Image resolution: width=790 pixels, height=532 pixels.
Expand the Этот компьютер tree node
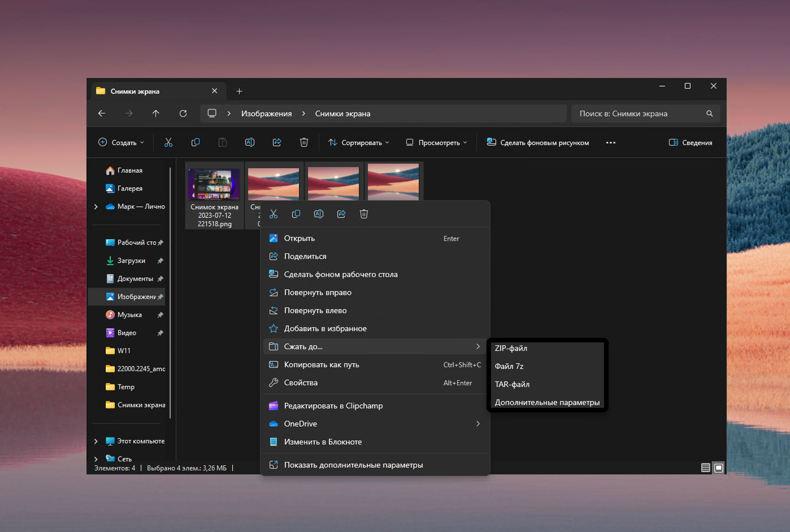96,441
